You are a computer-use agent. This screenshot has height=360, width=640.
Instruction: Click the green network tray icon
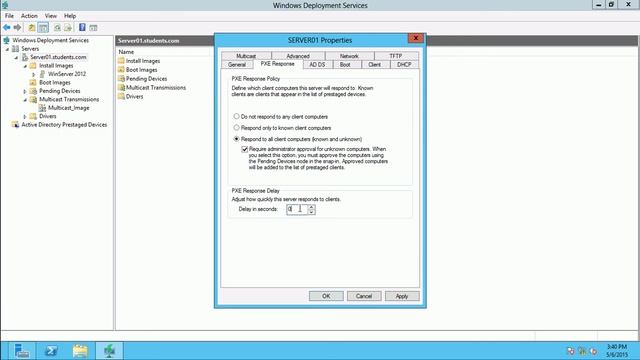pyautogui.click(x=582, y=351)
